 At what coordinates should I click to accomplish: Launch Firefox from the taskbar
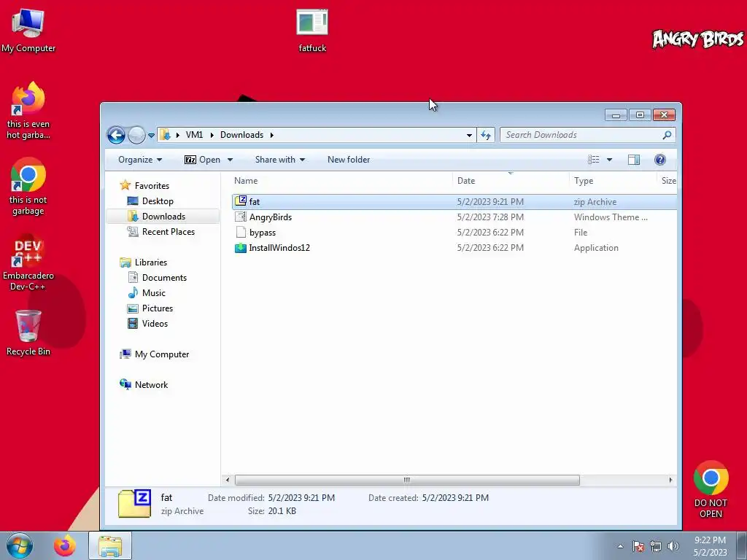65,545
